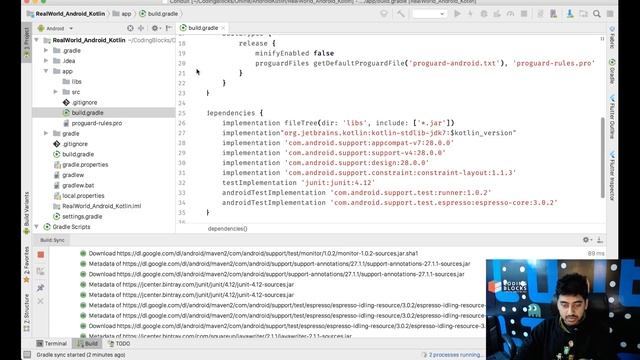This screenshot has height=360, width=640.
Task: Select gradle.properties file
Action: 81,164
